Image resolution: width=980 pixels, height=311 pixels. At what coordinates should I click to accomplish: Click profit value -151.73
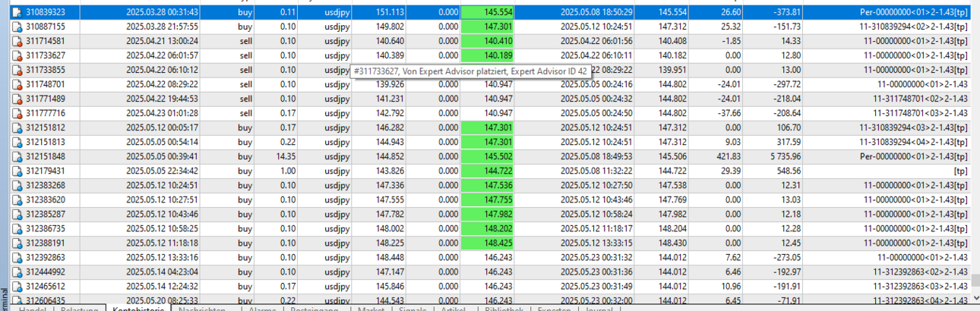tap(785, 27)
